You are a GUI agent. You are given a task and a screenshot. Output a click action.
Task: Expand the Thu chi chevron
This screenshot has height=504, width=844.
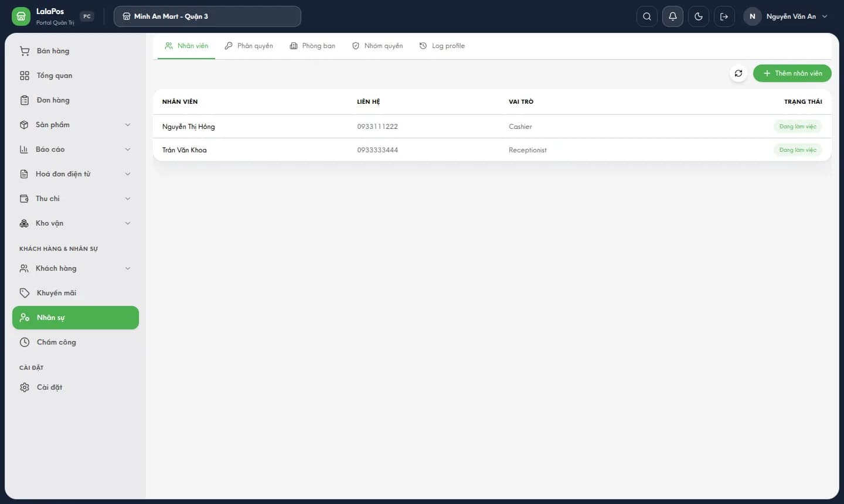coord(128,199)
